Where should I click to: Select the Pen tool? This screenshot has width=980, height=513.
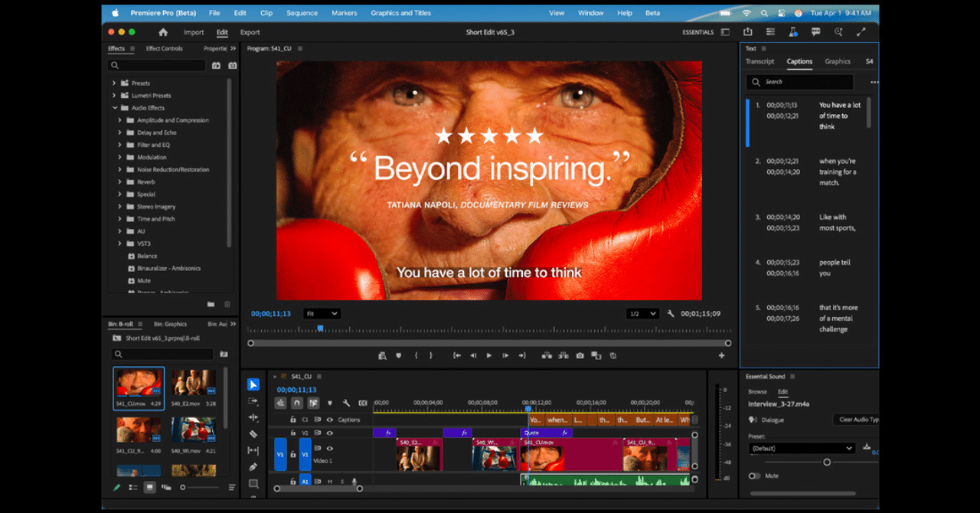coord(253,467)
